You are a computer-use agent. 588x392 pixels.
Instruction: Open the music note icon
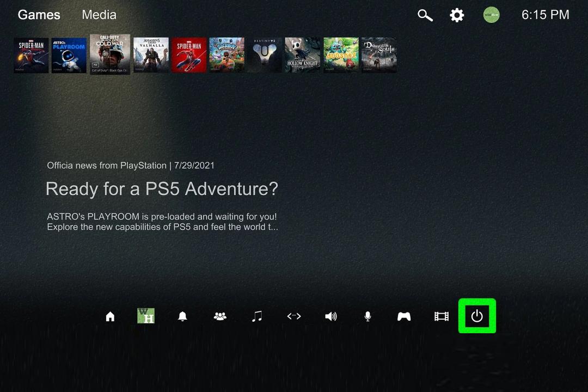[257, 316]
